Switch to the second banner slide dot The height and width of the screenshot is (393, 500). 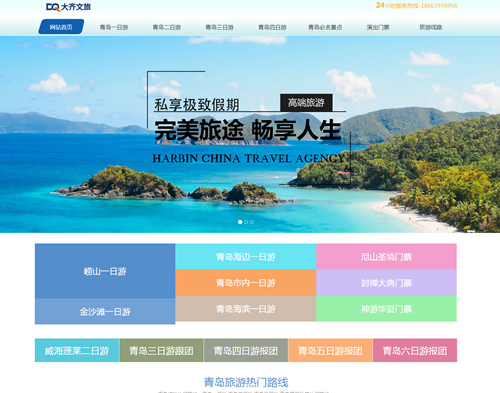pyautogui.click(x=246, y=222)
